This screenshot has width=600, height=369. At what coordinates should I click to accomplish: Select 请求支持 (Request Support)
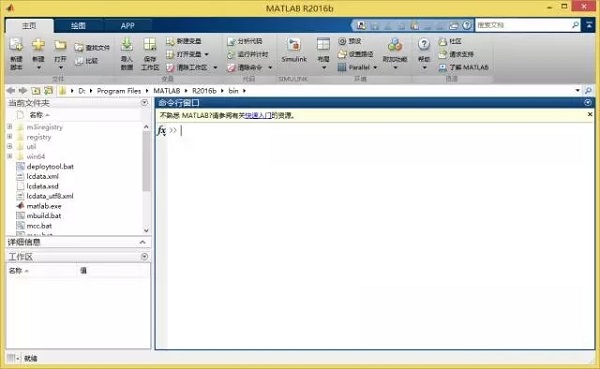[x=456, y=54]
